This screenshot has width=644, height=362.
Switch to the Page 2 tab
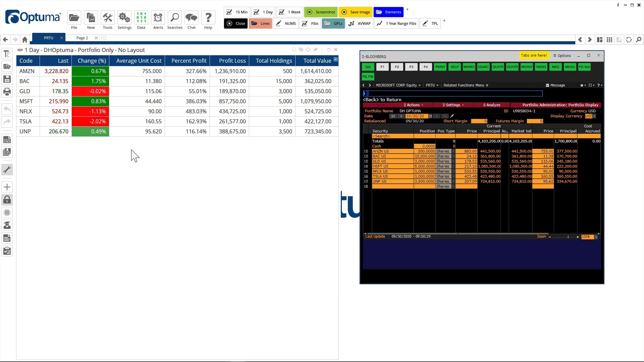82,38
